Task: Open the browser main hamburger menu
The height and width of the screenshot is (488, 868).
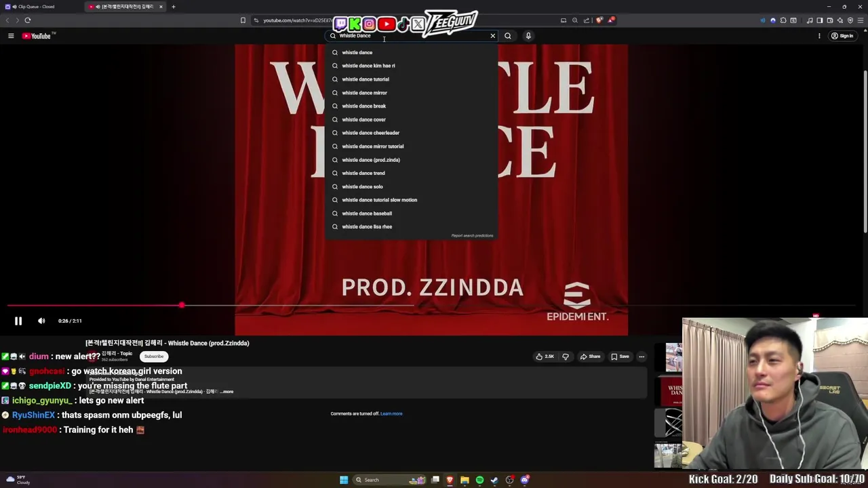Action: pos(861,20)
